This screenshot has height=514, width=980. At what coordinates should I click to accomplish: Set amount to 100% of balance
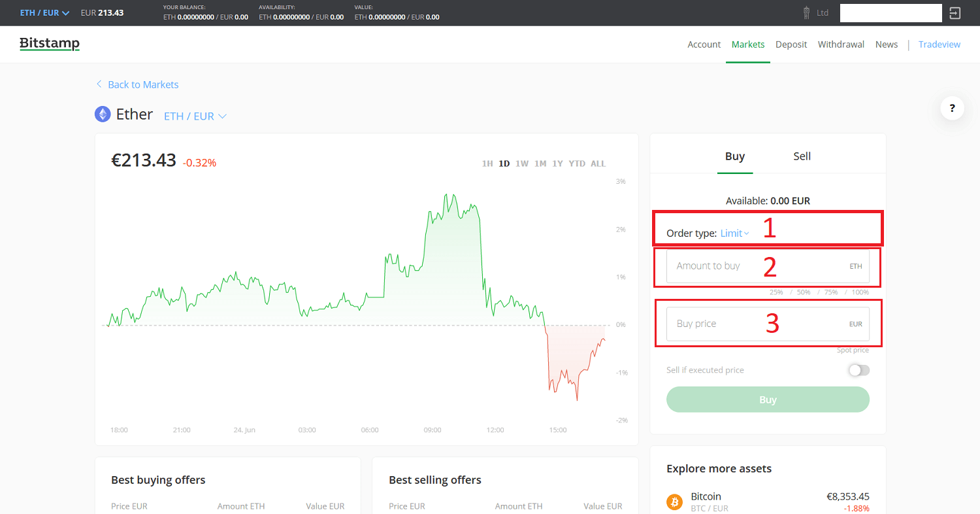click(x=860, y=292)
